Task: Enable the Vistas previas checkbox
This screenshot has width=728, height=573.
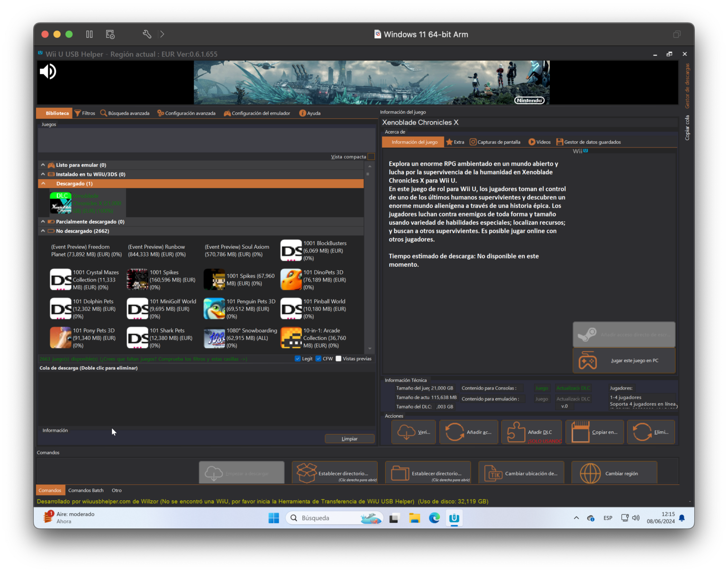Action: click(x=338, y=359)
